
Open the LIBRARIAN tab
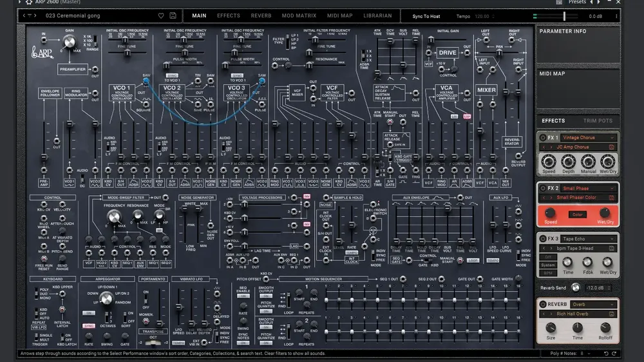pos(377,15)
